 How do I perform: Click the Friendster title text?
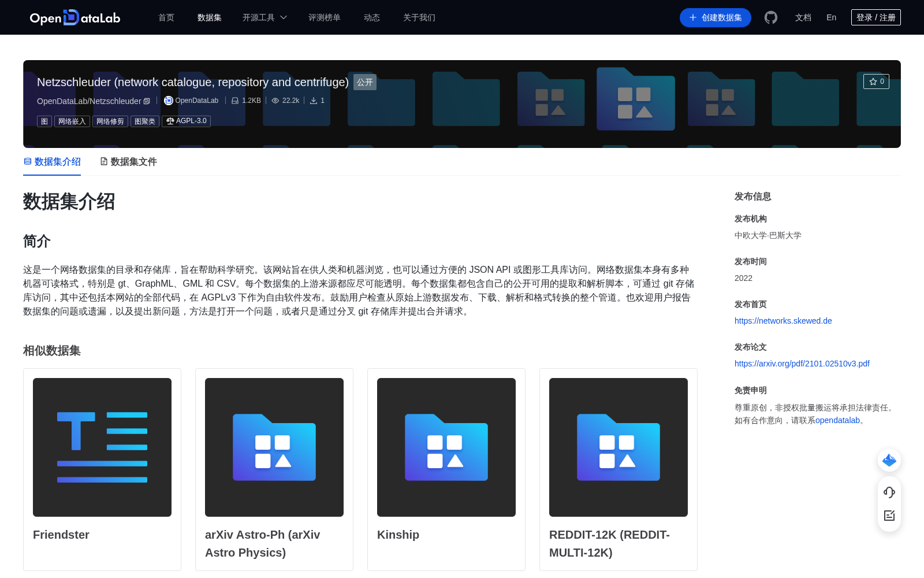click(61, 535)
